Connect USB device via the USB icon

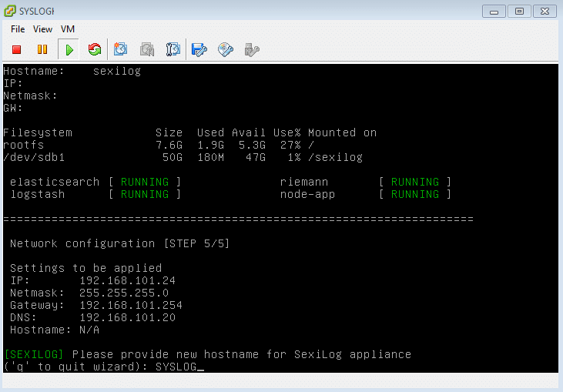[252, 49]
